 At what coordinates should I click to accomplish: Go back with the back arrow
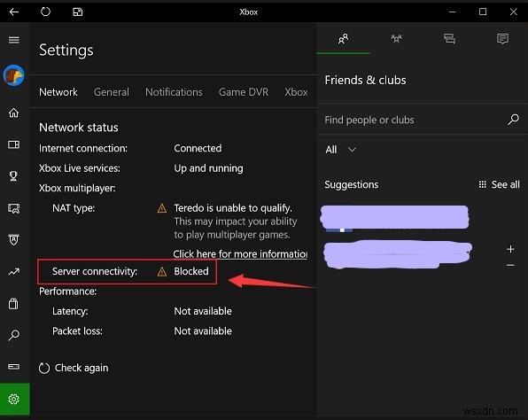click(14, 12)
